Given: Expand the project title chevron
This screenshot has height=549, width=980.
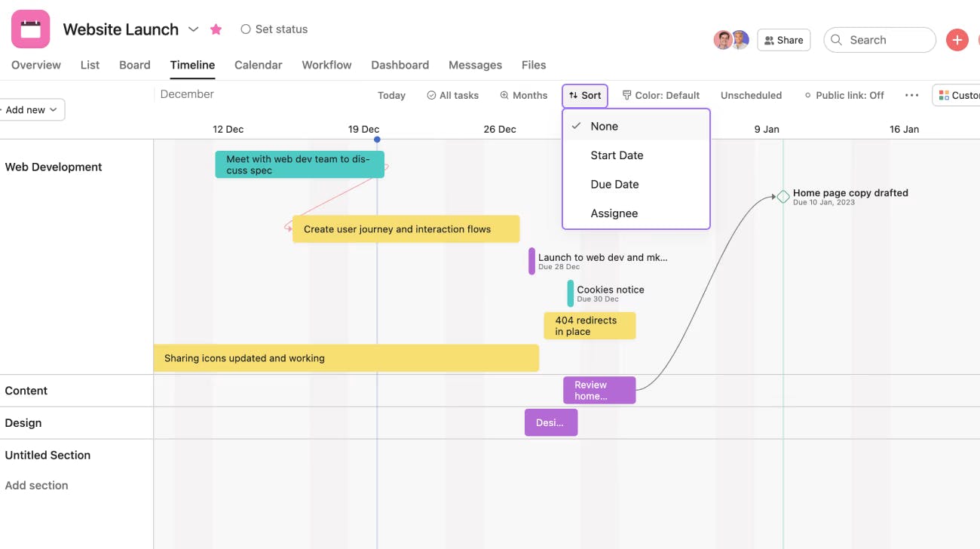Looking at the screenshot, I should (x=194, y=29).
